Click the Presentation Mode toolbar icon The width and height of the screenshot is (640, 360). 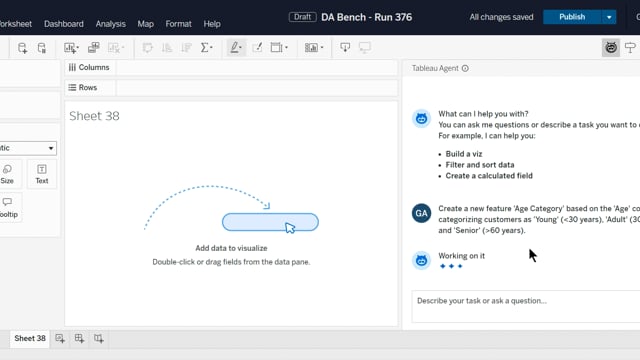pyautogui.click(x=364, y=48)
